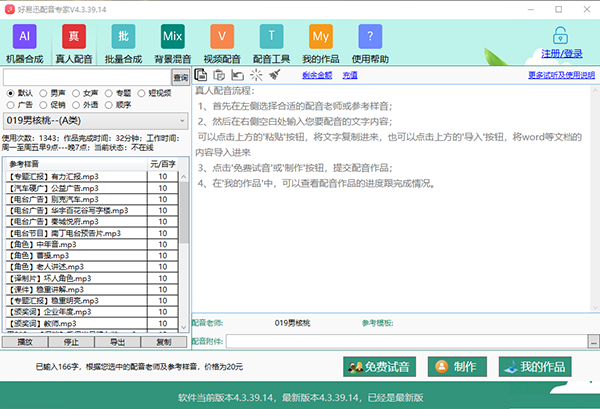Click the undo arrow icon in editor toolbar
The image size is (600, 409).
pos(237,75)
